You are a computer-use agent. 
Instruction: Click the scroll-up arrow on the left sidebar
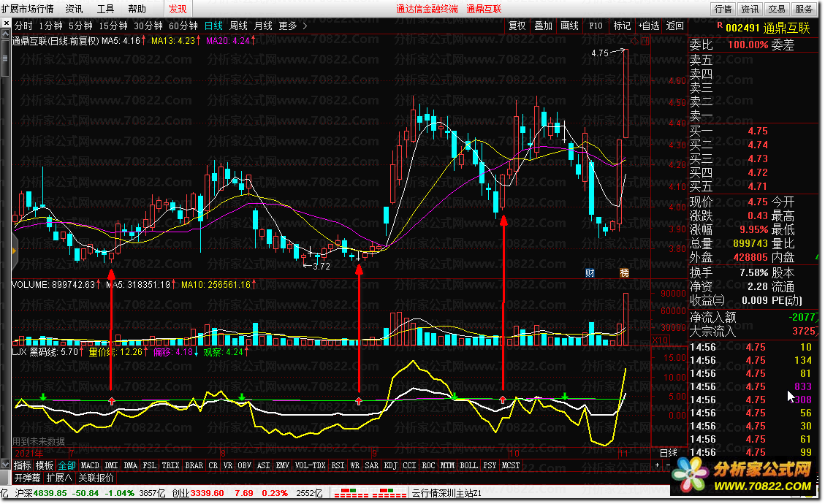pos(6,34)
